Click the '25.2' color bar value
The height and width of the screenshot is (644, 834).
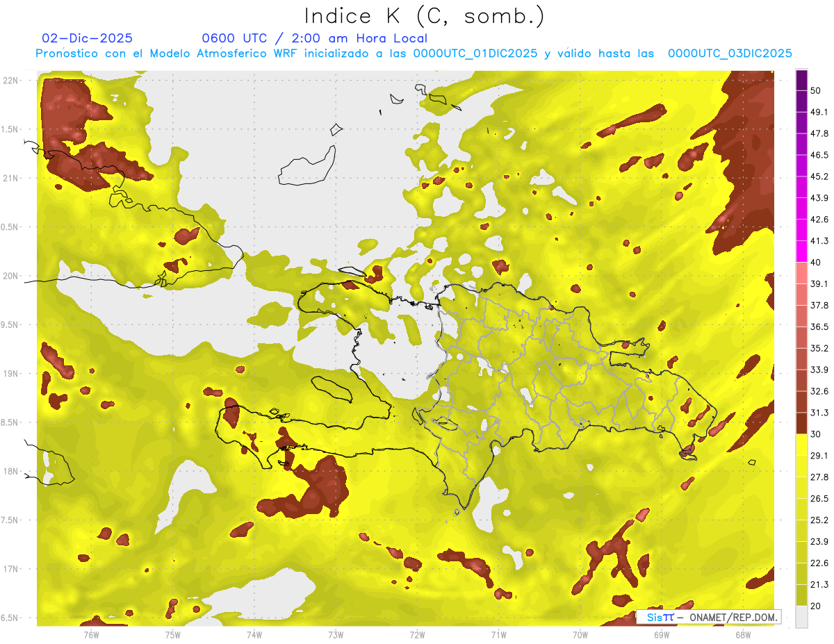[819, 520]
